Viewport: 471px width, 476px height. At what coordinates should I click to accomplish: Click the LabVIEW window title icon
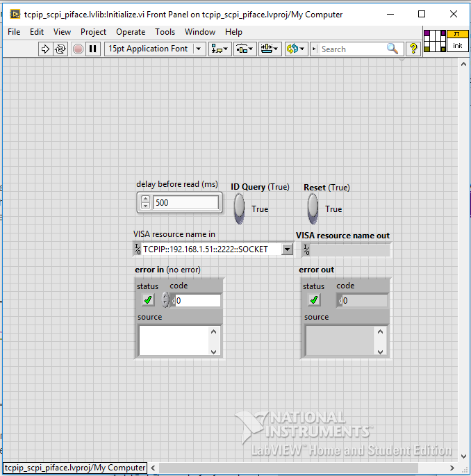click(15, 15)
